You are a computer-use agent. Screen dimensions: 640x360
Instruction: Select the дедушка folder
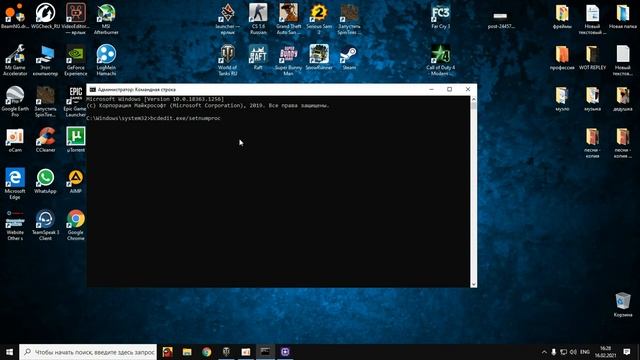(x=622, y=98)
